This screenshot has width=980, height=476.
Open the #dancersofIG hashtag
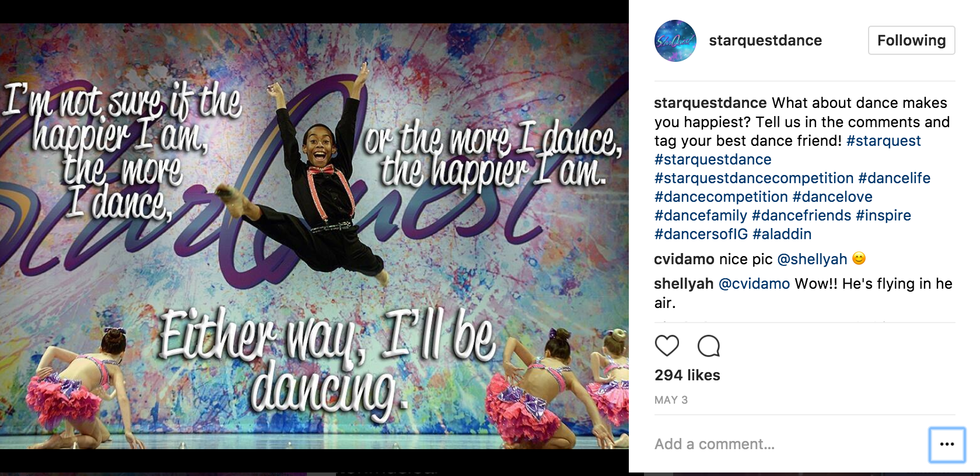[x=701, y=234]
